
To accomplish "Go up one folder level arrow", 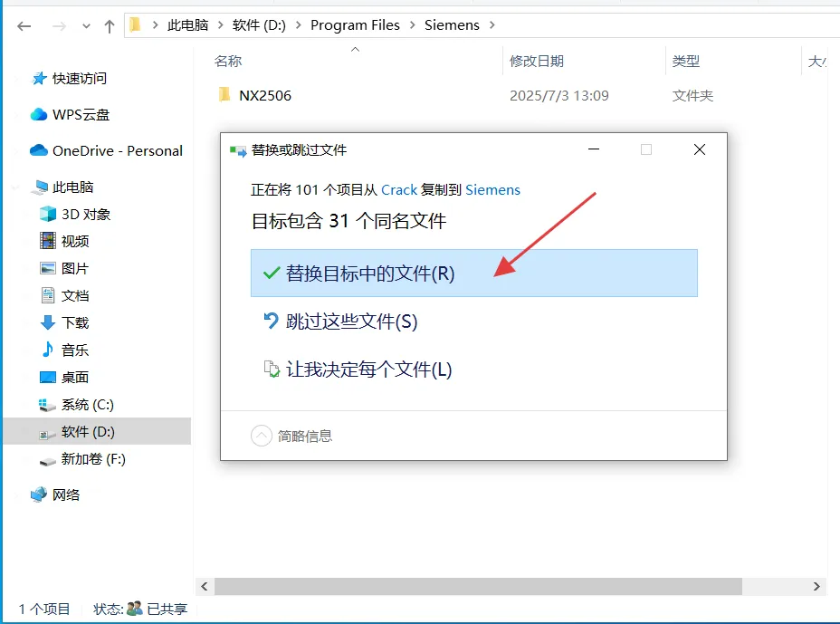I will [x=110, y=25].
